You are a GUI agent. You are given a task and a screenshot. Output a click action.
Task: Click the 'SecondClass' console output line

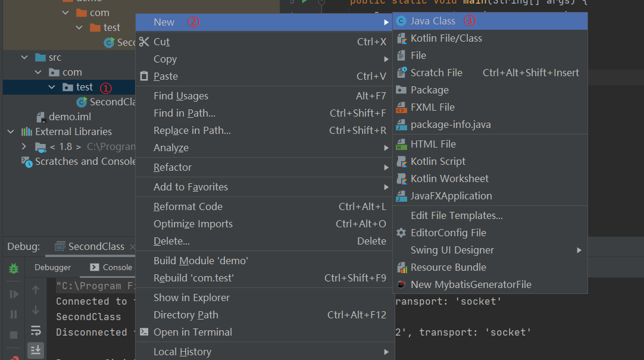[x=88, y=317]
